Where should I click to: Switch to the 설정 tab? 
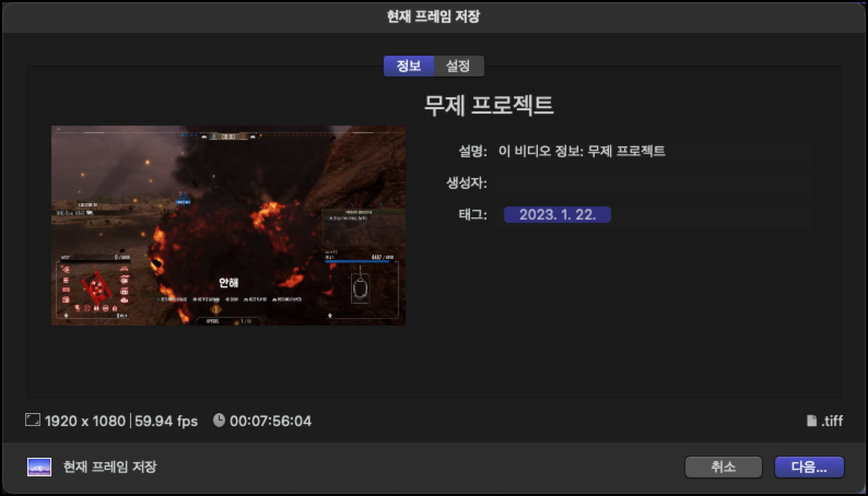[458, 66]
